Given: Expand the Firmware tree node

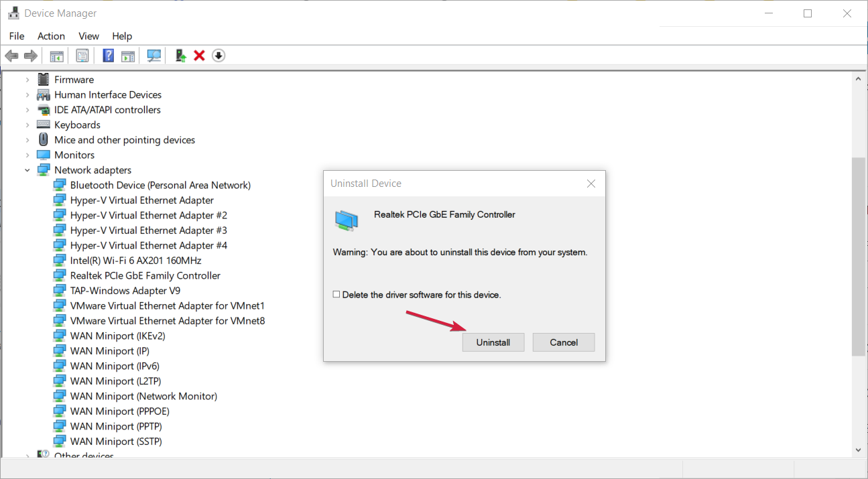Looking at the screenshot, I should click(27, 80).
